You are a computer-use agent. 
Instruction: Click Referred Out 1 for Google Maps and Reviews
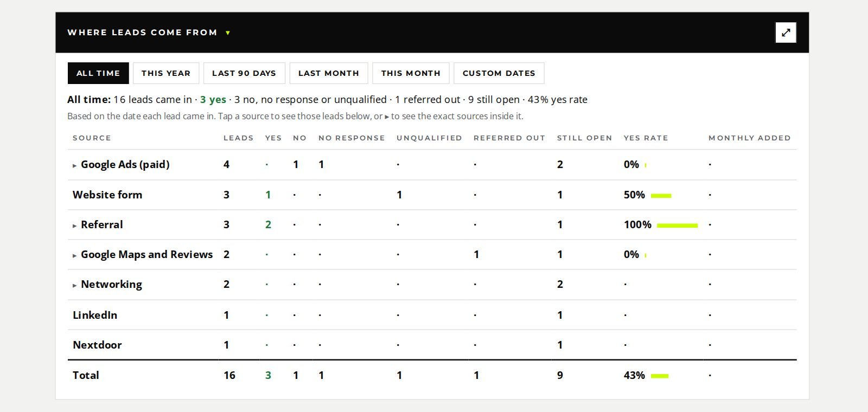(x=476, y=254)
